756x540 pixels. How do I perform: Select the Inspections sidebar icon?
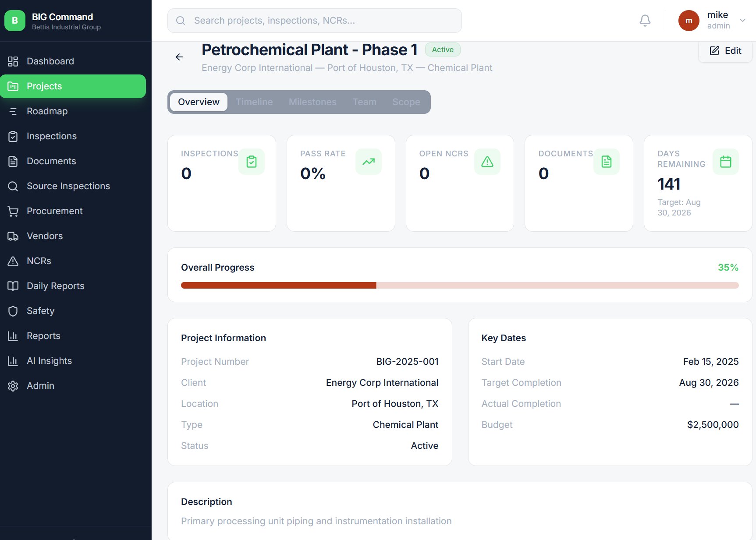click(13, 136)
